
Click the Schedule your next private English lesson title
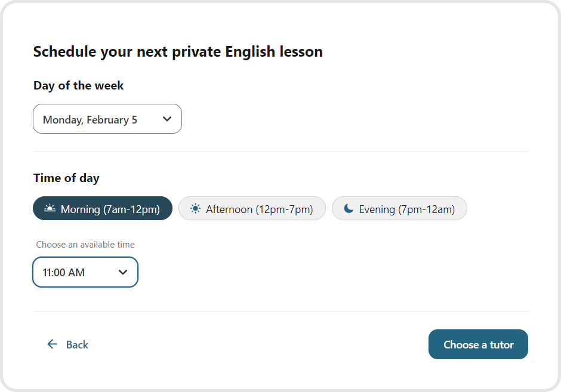point(178,52)
